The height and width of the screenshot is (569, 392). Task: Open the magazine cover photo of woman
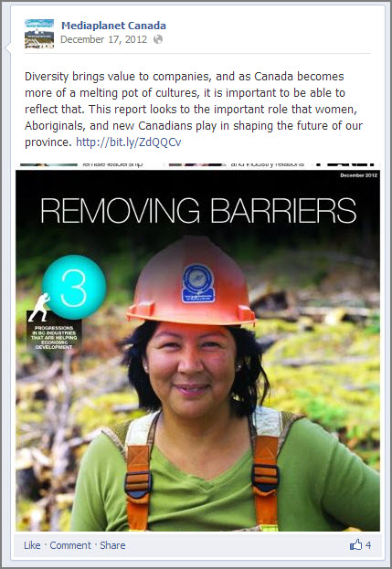[197, 350]
